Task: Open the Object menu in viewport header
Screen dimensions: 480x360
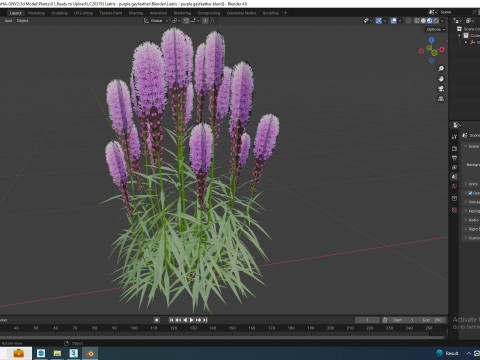Action: tap(22, 21)
